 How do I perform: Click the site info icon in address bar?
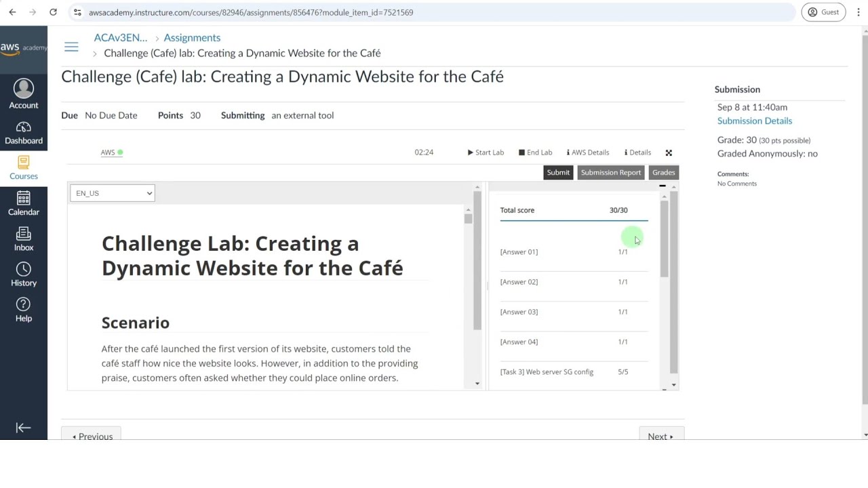pyautogui.click(x=77, y=12)
